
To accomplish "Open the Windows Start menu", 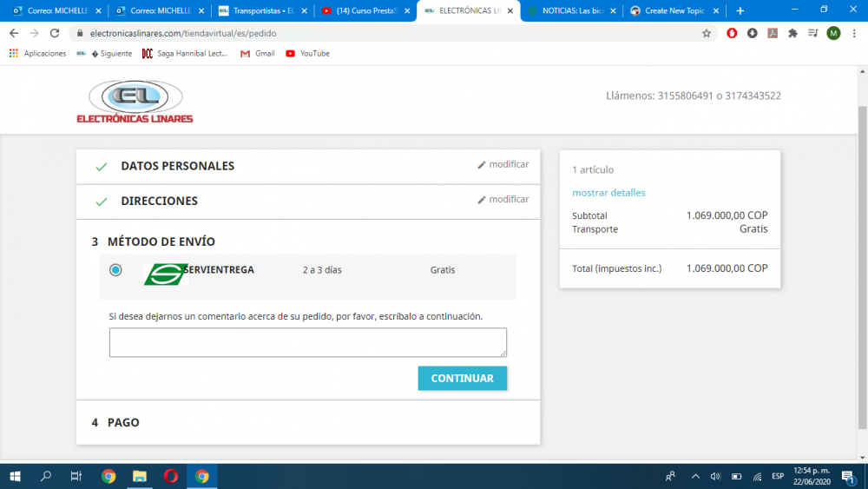I will (15, 476).
